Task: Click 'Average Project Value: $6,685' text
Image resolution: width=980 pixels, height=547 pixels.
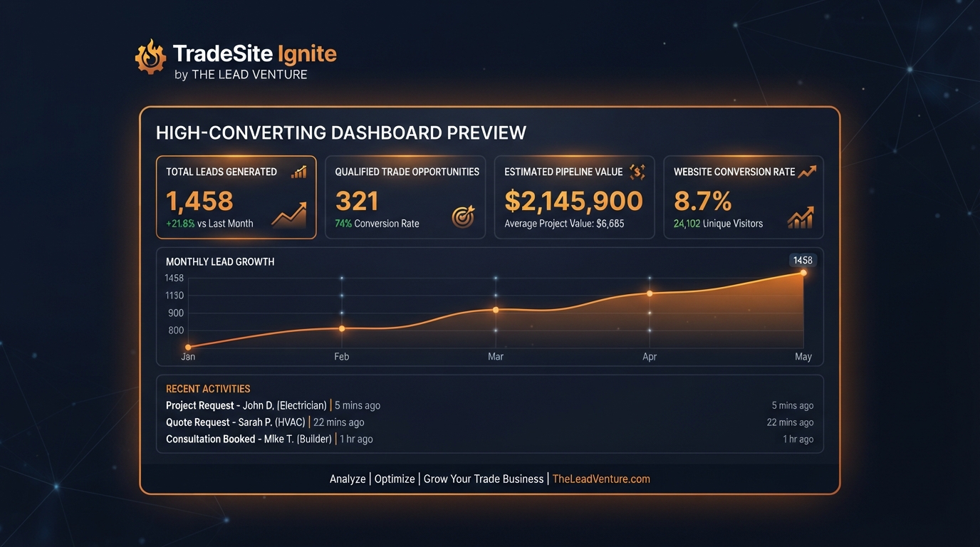Action: coord(564,224)
